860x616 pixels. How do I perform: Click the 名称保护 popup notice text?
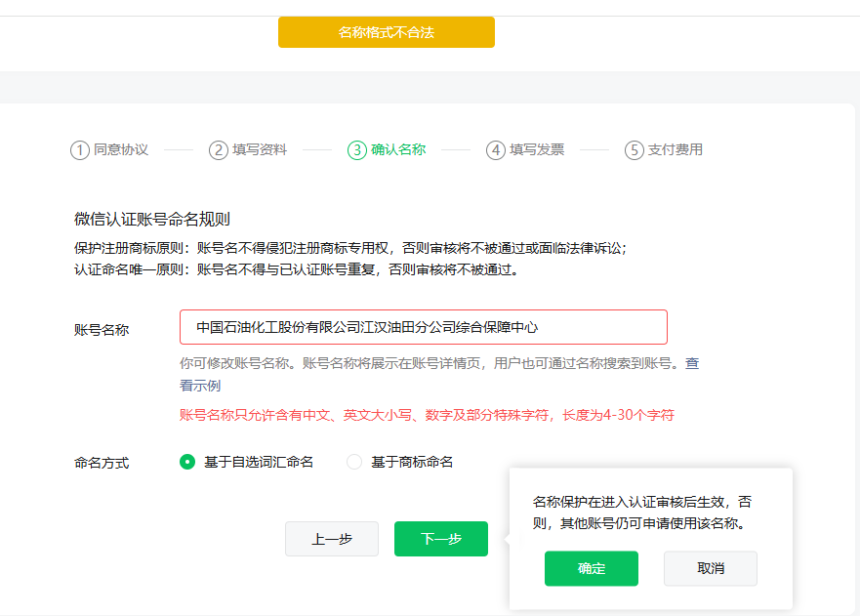click(x=641, y=513)
